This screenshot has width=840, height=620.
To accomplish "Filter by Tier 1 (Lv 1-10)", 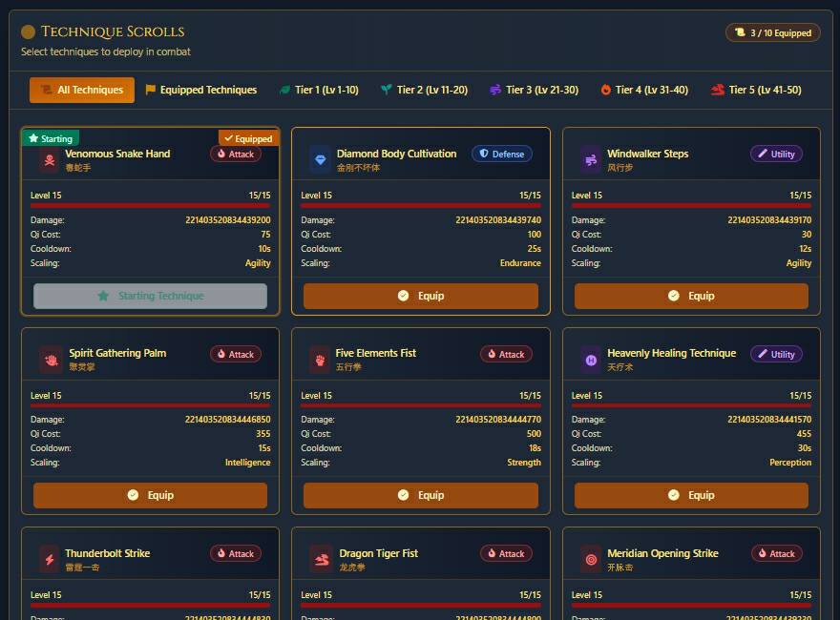I will coord(319,90).
